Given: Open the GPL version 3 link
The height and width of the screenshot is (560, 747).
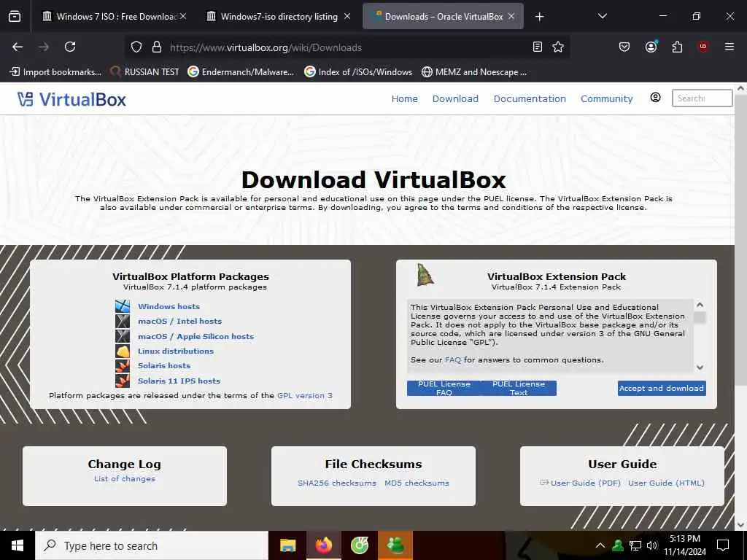Looking at the screenshot, I should click(305, 395).
